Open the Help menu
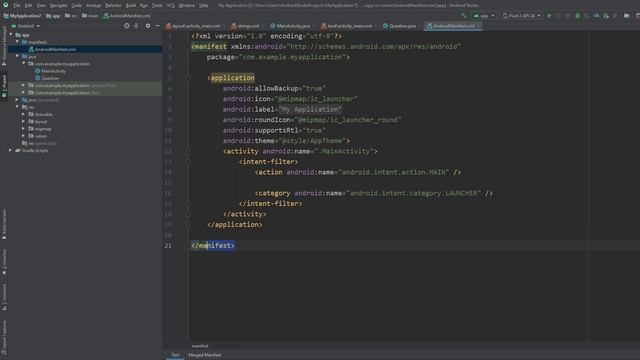This screenshot has width=640, height=360. [x=203, y=6]
